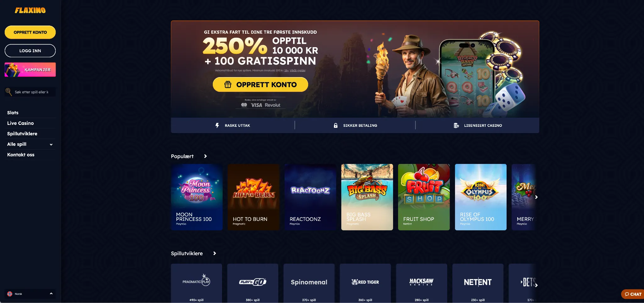The width and height of the screenshot is (644, 303).
Task: Click the Lisensiert Casino coins icon
Action: tap(456, 125)
